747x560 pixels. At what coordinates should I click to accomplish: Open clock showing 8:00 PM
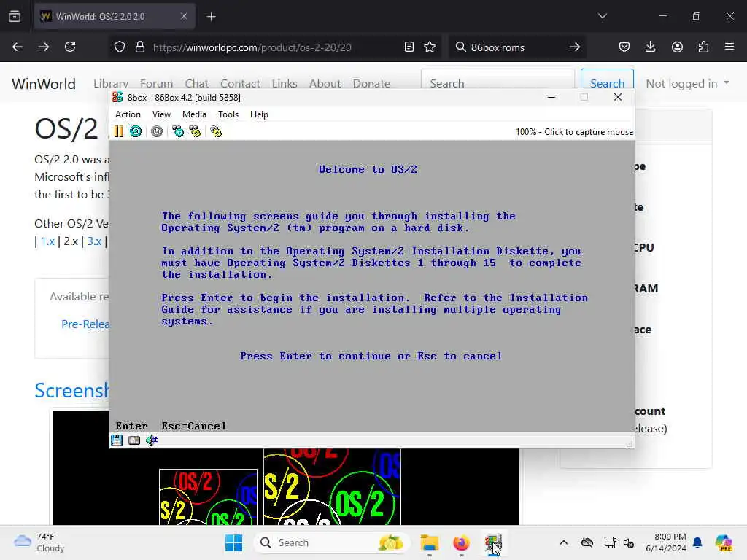tap(666, 542)
